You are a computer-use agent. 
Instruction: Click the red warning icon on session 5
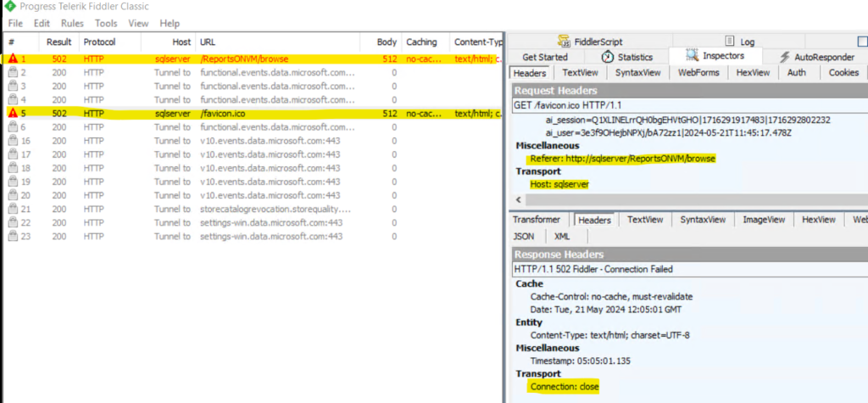13,113
